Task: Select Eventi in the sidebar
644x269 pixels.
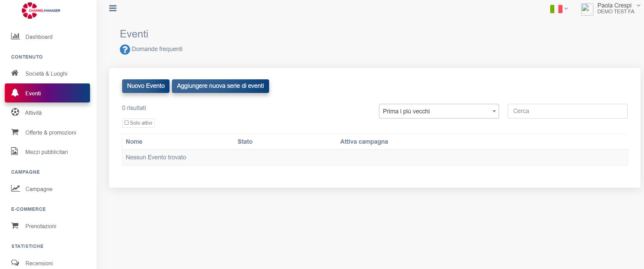Action: pos(47,93)
